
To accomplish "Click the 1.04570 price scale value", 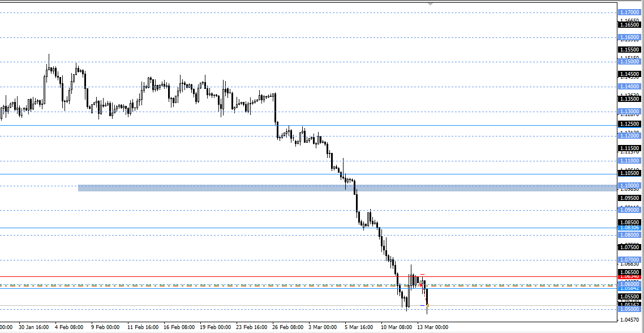I will coord(631,320).
